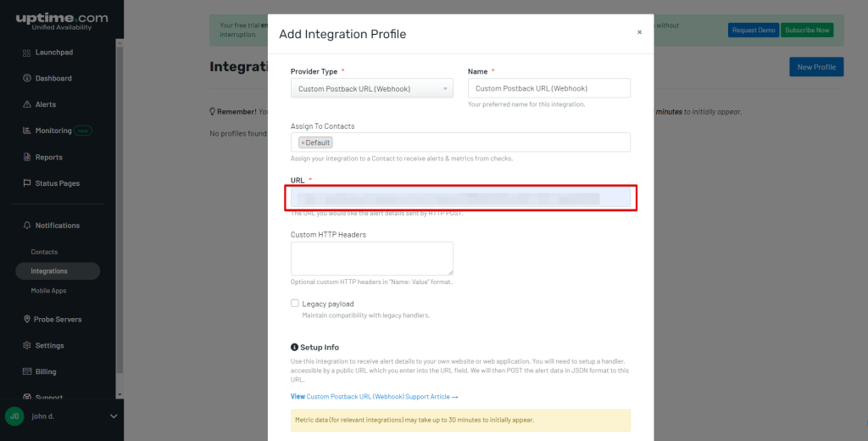Enable the Legacy payload checkbox

click(295, 304)
